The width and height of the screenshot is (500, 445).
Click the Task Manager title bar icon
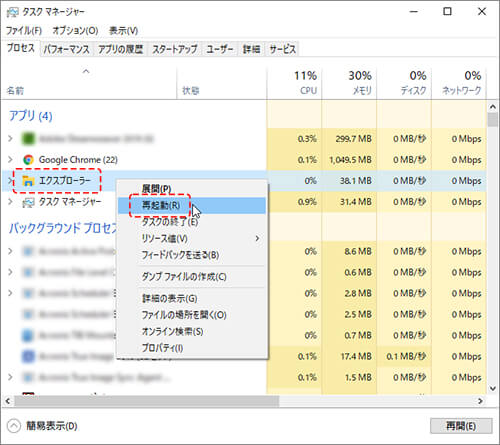click(13, 12)
